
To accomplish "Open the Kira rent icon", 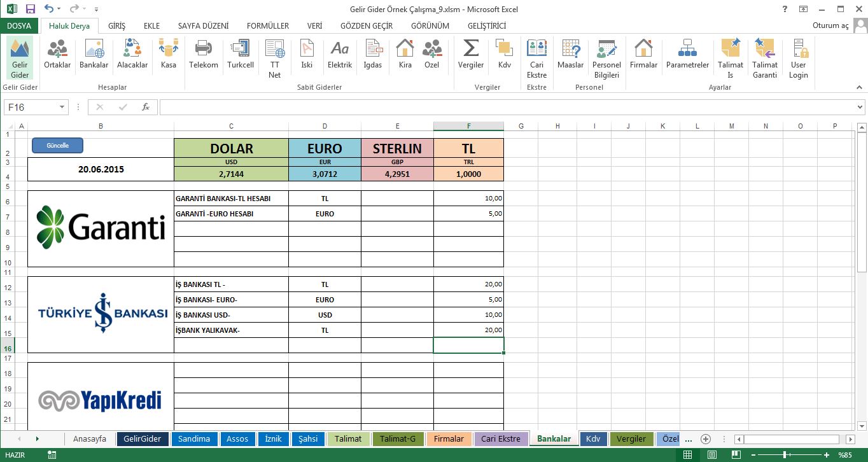I will 405,55.
